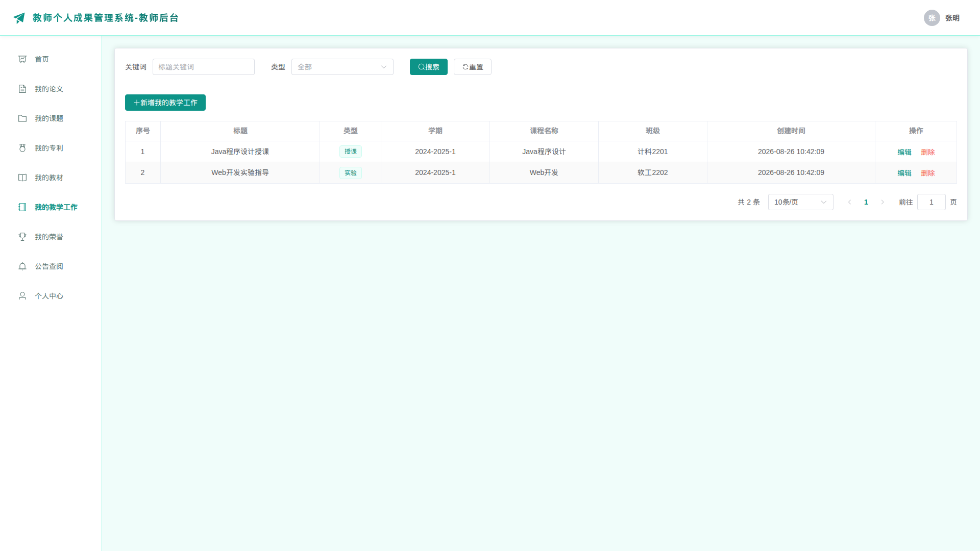This screenshot has height=551, width=980.
Task: Click title 教师个人成果管理系统-教师后台
Action: tap(106, 18)
